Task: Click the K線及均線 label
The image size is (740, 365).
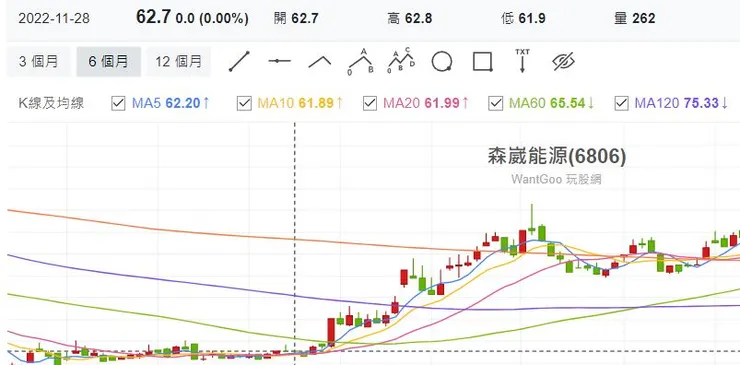Action: pos(51,103)
